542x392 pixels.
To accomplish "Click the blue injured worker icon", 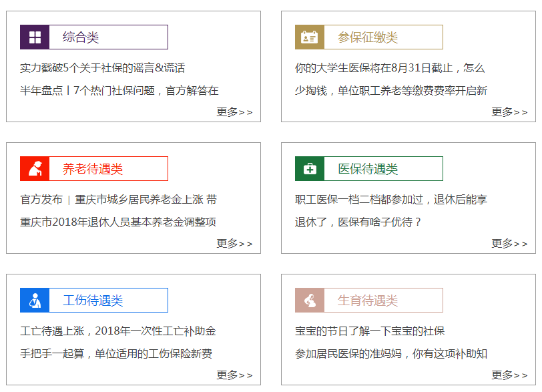I will click(x=35, y=300).
